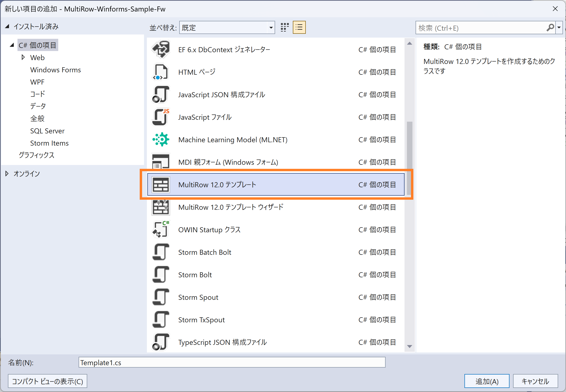Close the 新しい項目の追加 dialog
The width and height of the screenshot is (566, 392).
pos(555,9)
